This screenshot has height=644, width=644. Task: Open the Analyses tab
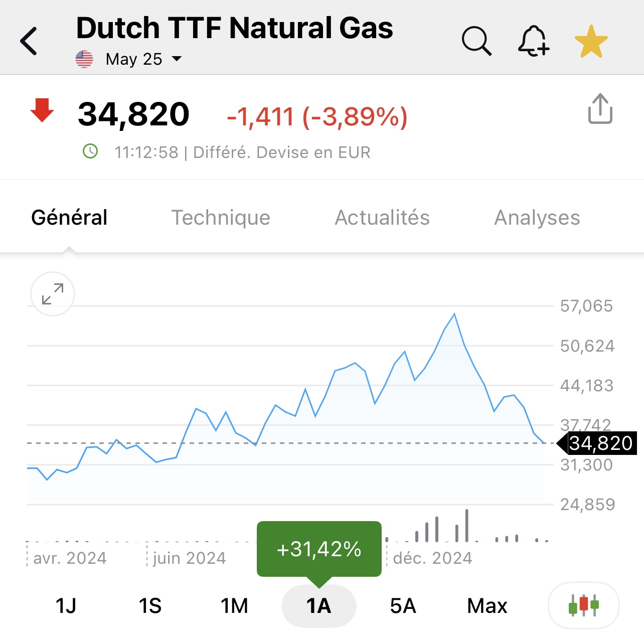click(537, 218)
